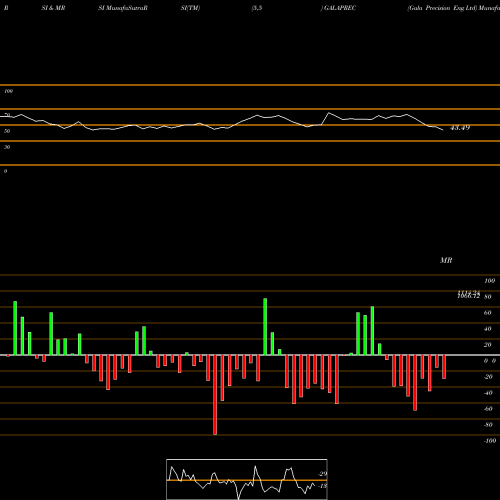Click the MR axis label -40
The height and width of the screenshot is (500, 500).
tap(488, 393)
